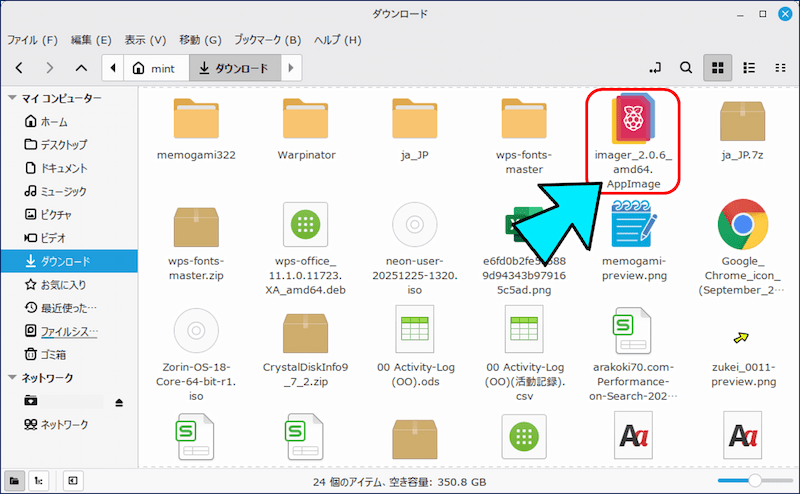Viewport: 800px width, 494px height.
Task: Select the CrystalDiskInfo9_7_2.zip archive
Action: click(306, 349)
